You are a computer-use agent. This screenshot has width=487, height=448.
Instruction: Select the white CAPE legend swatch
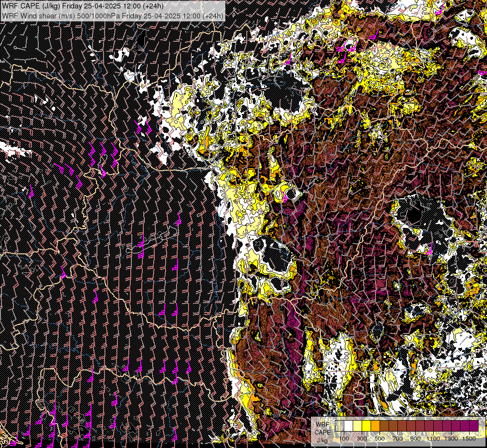349,426
